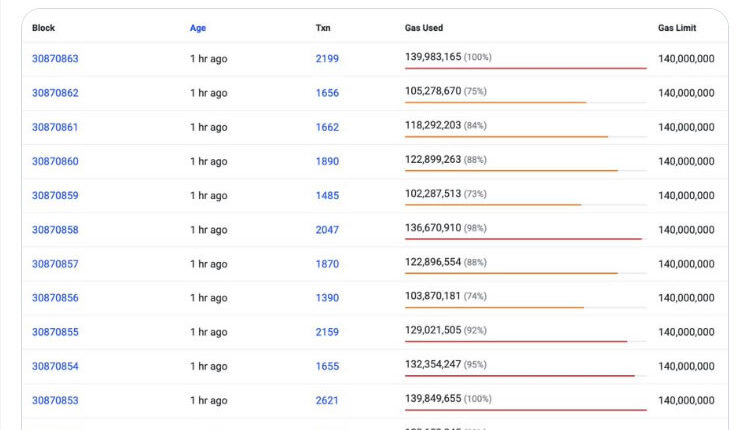The image size is (748, 430).
Task: Open block 30870853 link
Action: click(55, 401)
